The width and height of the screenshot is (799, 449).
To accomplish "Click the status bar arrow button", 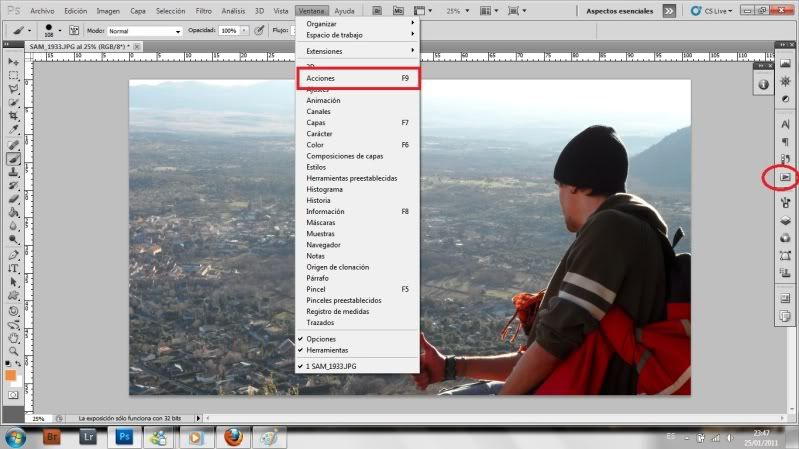I will pyautogui.click(x=198, y=418).
